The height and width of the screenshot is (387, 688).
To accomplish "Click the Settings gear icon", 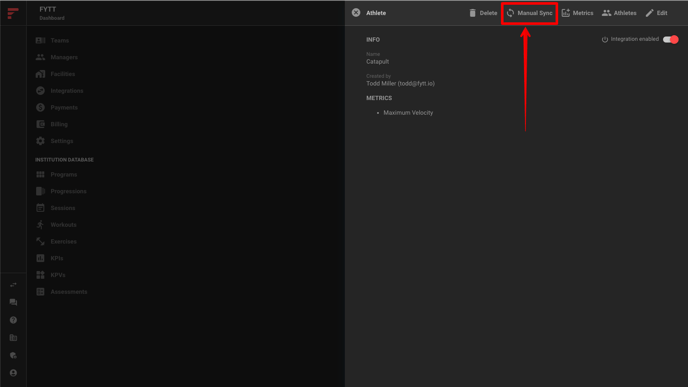I will [40, 141].
